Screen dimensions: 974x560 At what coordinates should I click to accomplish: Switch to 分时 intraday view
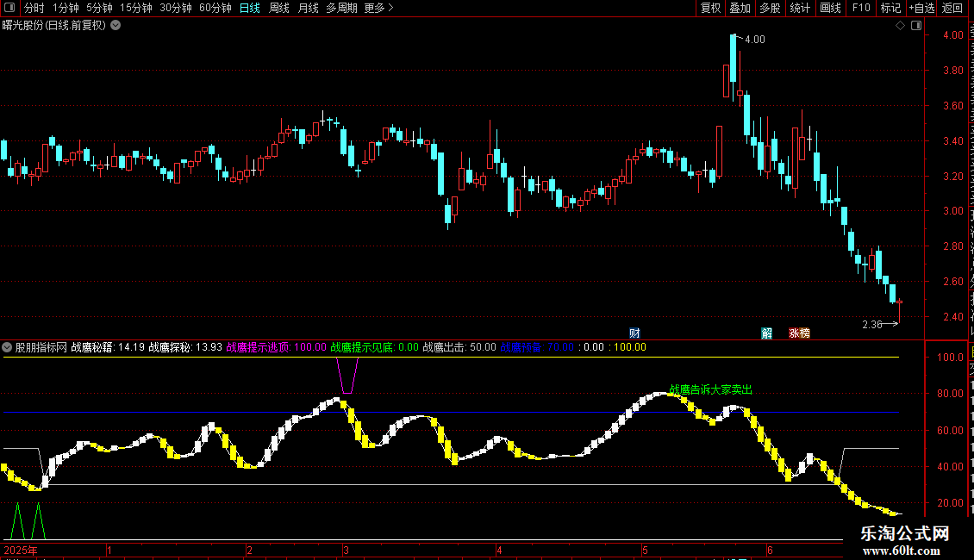34,8
